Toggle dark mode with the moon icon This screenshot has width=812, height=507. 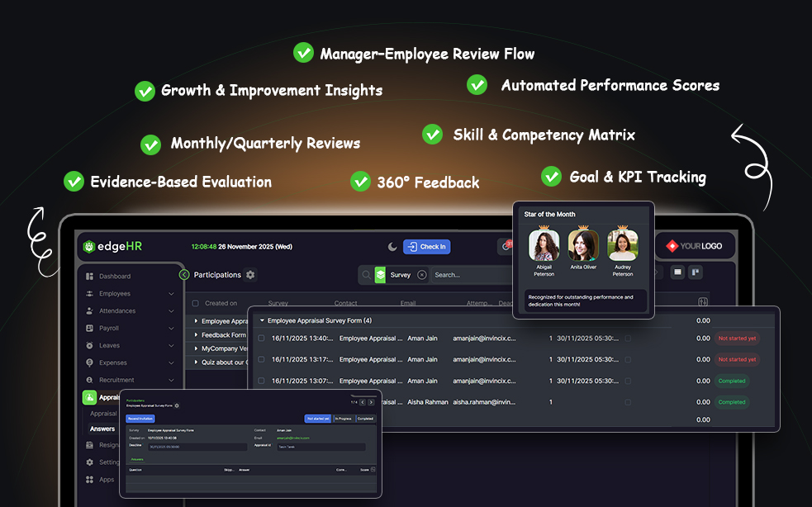[x=392, y=246]
